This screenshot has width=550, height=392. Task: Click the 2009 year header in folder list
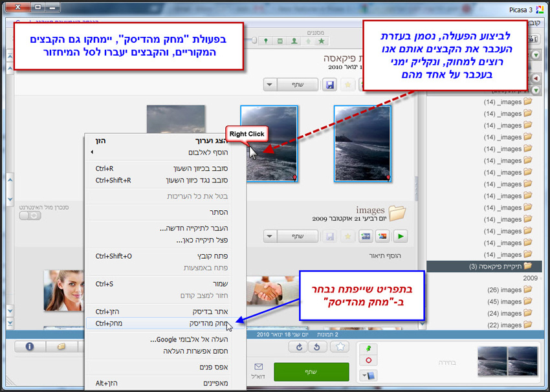coord(530,278)
